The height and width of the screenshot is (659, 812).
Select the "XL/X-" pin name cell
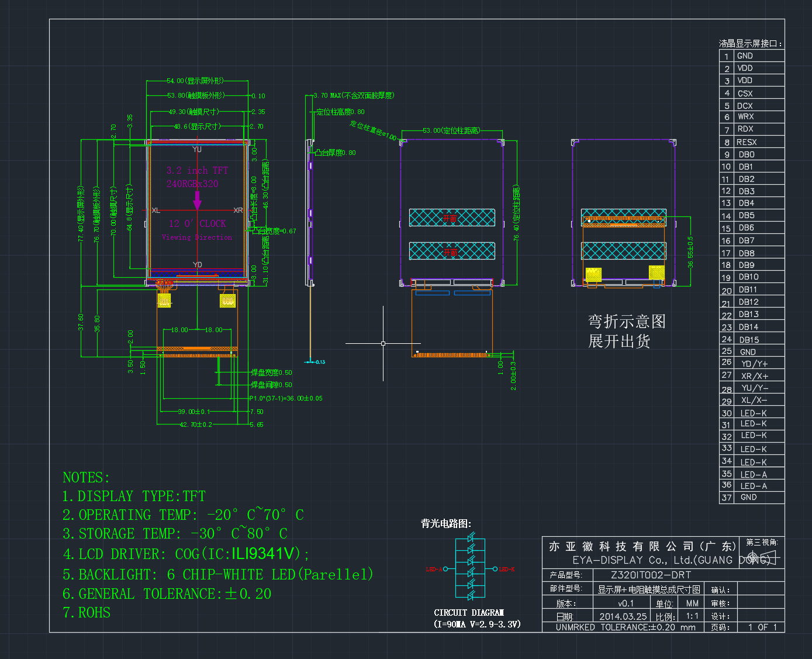click(754, 400)
